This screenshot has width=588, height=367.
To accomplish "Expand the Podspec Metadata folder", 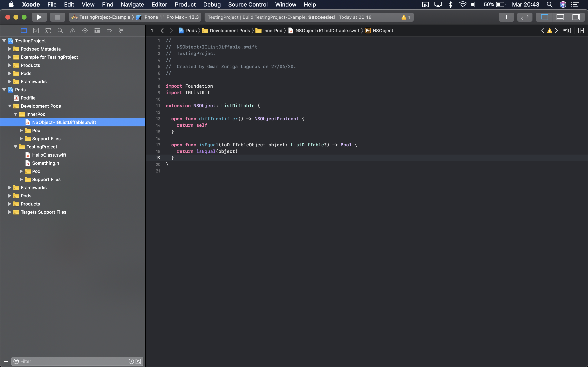I will (10, 49).
